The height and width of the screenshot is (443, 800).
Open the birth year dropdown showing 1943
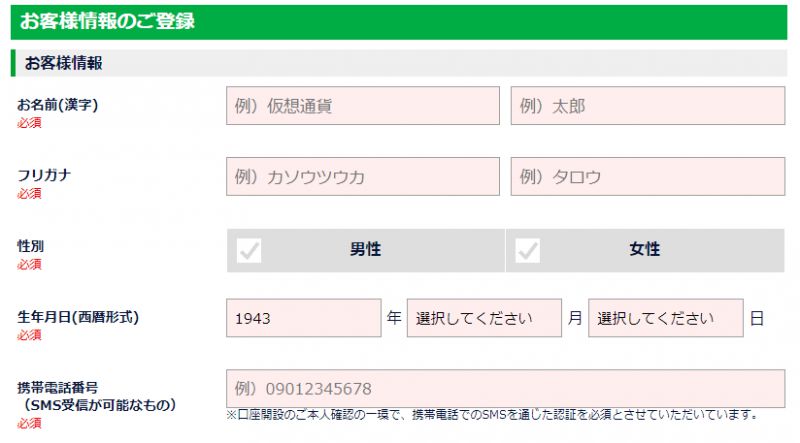304,318
